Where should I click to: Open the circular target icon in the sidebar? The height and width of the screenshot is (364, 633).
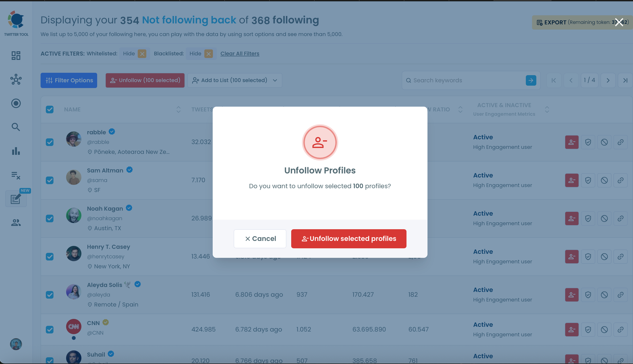coord(16,103)
